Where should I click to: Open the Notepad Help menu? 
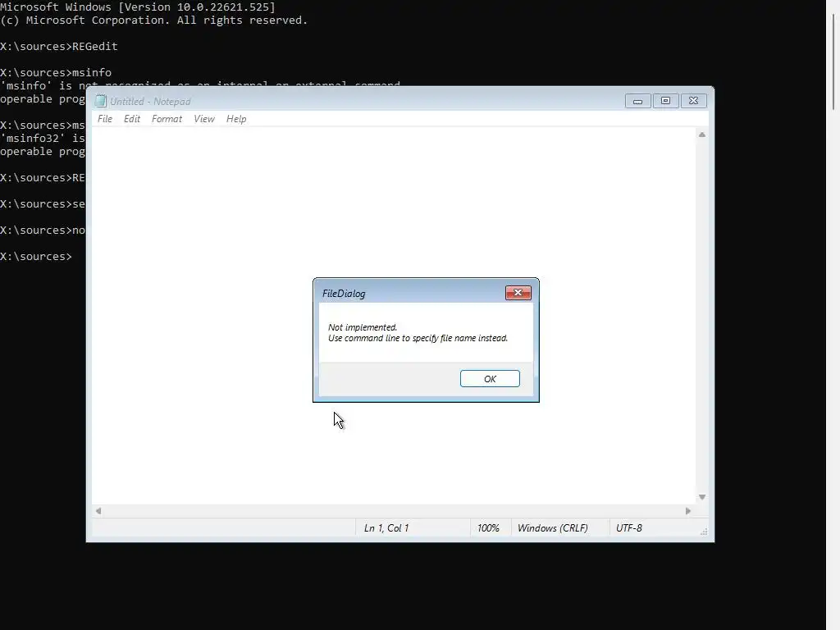(x=236, y=119)
